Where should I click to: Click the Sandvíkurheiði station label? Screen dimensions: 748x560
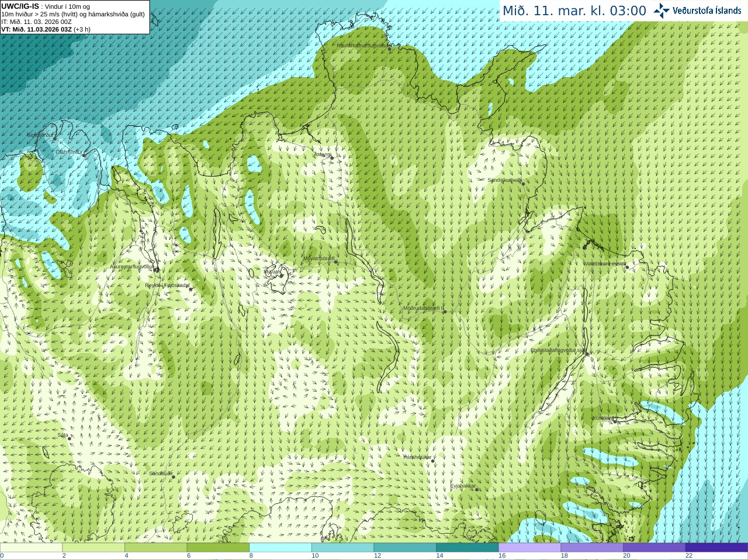[x=504, y=180]
